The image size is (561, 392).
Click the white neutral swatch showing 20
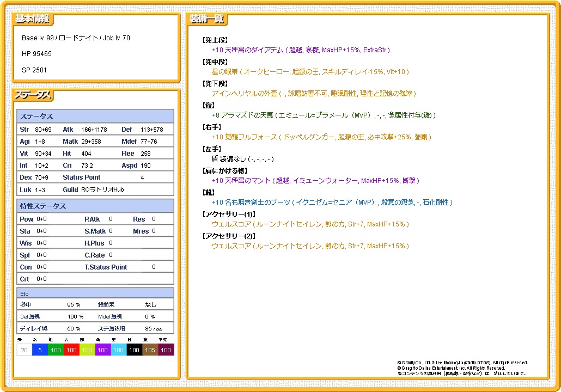(24, 350)
